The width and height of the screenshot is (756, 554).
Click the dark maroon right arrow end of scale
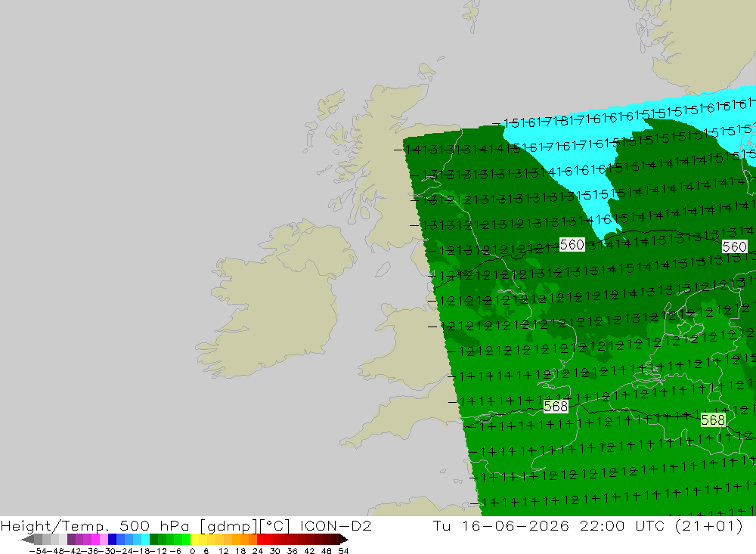(344, 539)
